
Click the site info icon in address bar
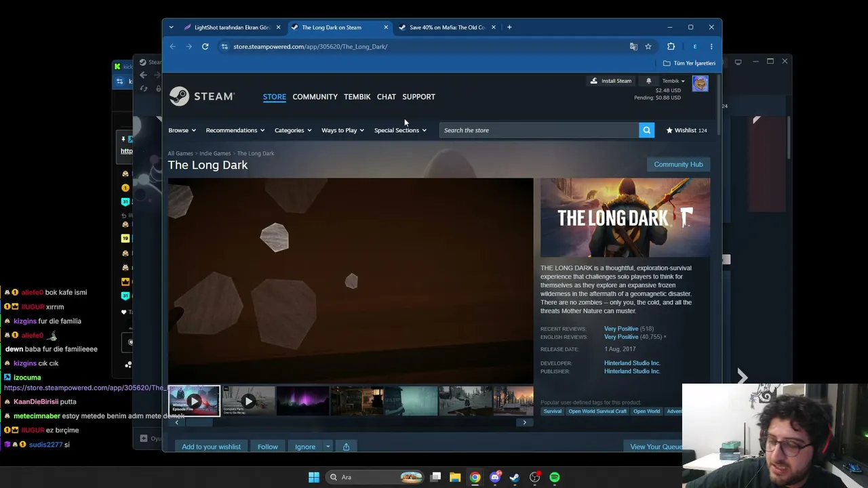224,47
